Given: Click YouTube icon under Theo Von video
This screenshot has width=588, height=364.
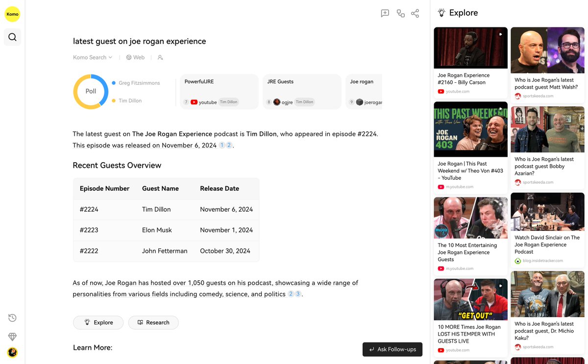Looking at the screenshot, I should coord(441,187).
